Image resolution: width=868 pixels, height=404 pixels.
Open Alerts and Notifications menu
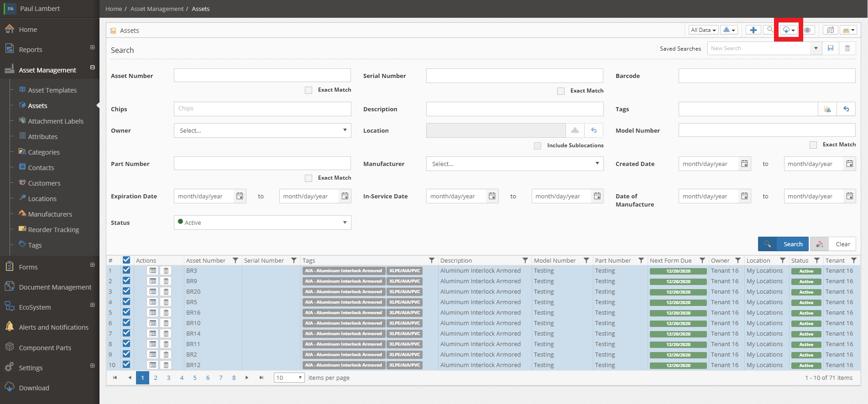point(53,327)
